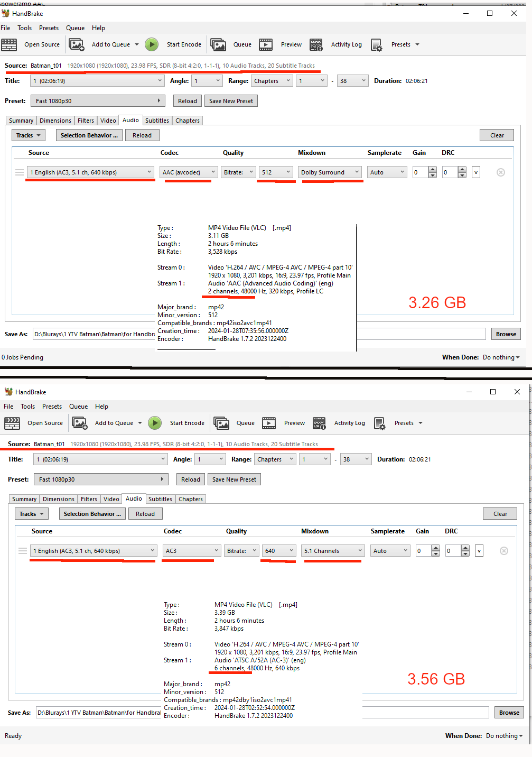
Task: Click HandBrake pineapple logo in bottom title bar
Action: [x=9, y=392]
